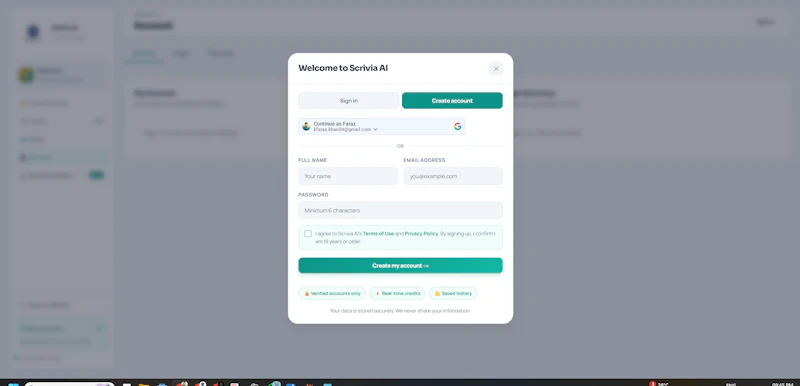
Task: Open the Terms of Use link
Action: 378,234
